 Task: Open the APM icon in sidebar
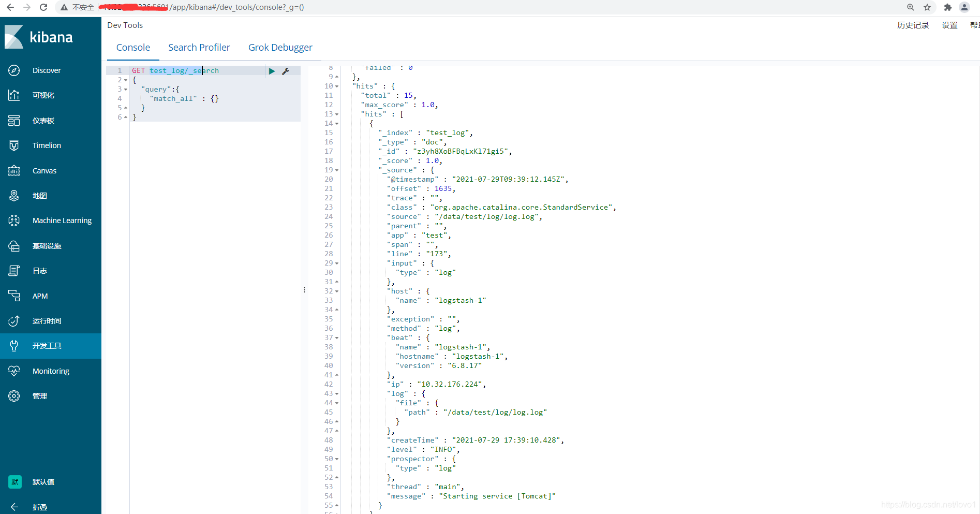coord(14,296)
